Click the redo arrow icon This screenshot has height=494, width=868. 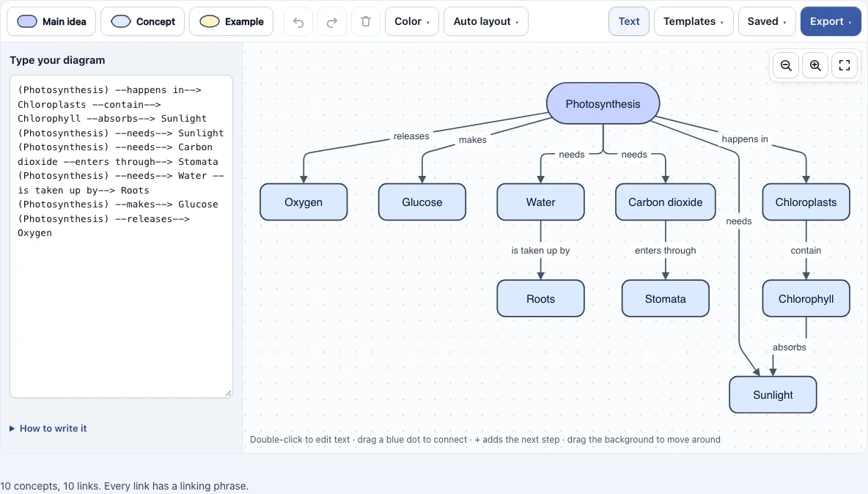(x=332, y=21)
